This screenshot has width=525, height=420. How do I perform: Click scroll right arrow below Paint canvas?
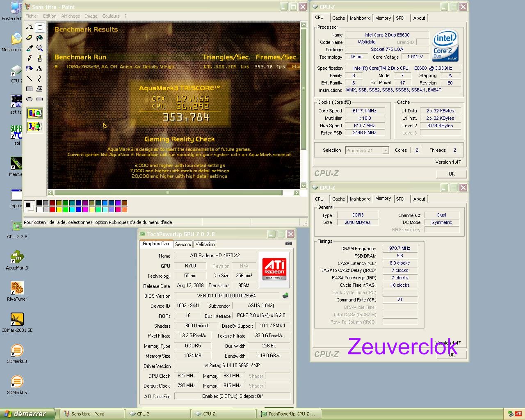297,192
